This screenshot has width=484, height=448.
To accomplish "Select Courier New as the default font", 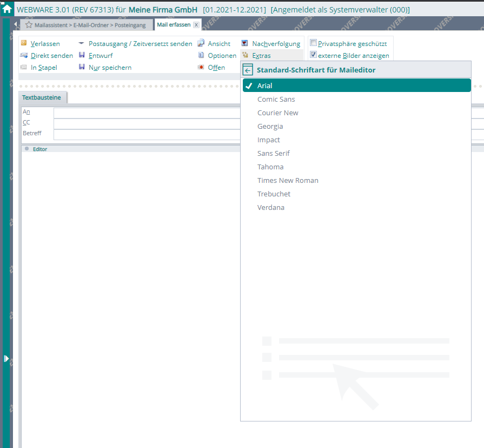I will point(277,113).
